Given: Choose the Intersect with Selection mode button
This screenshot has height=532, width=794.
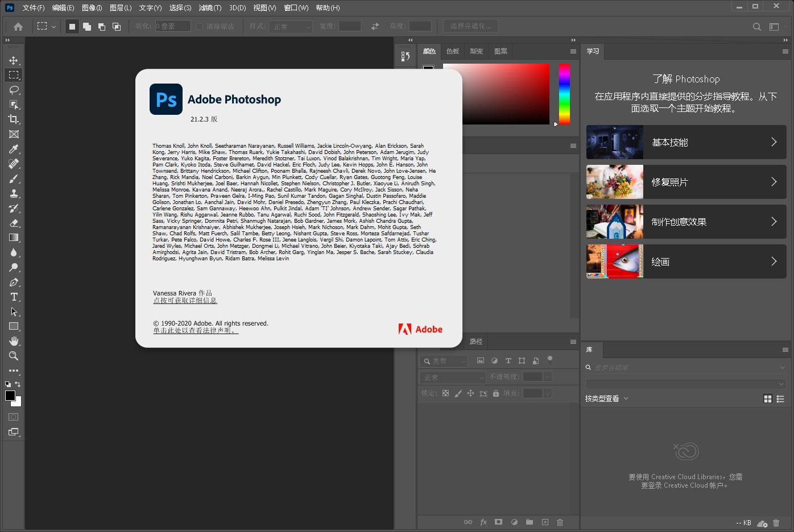Looking at the screenshot, I should point(117,26).
